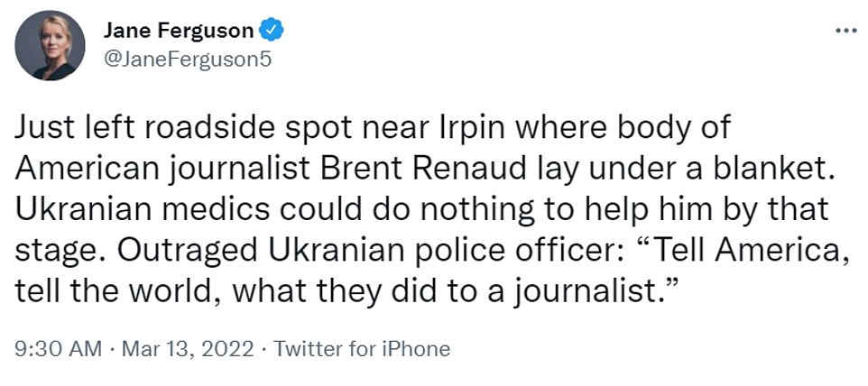Click the words "Ukranian medics" in tweet
Image resolution: width=868 pixels, height=386 pixels.
click(x=115, y=211)
